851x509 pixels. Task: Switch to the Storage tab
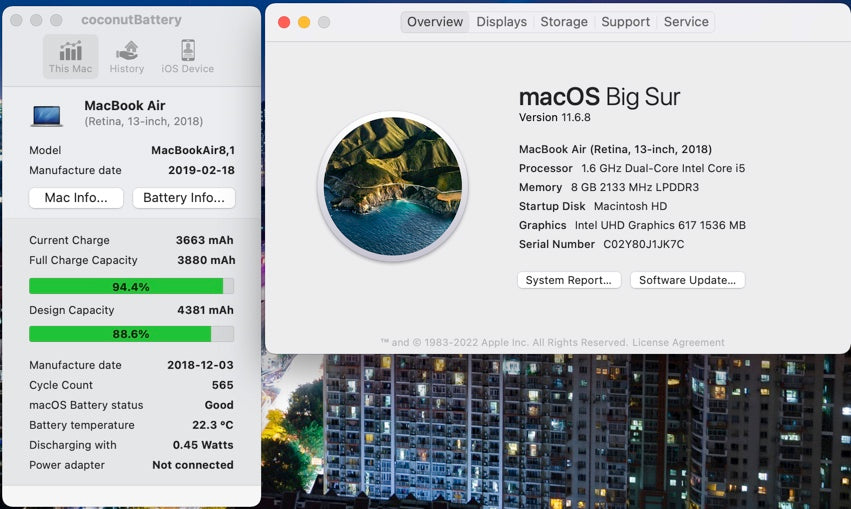pyautogui.click(x=564, y=22)
